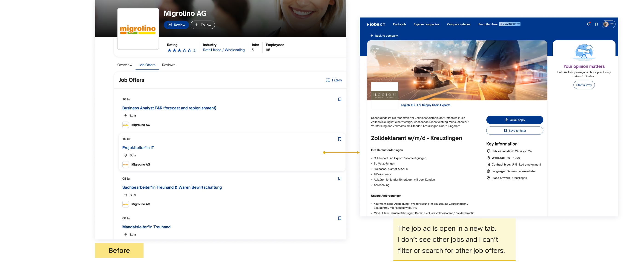Go back to company arrow
This screenshot has height=280, width=644.
(x=372, y=35)
